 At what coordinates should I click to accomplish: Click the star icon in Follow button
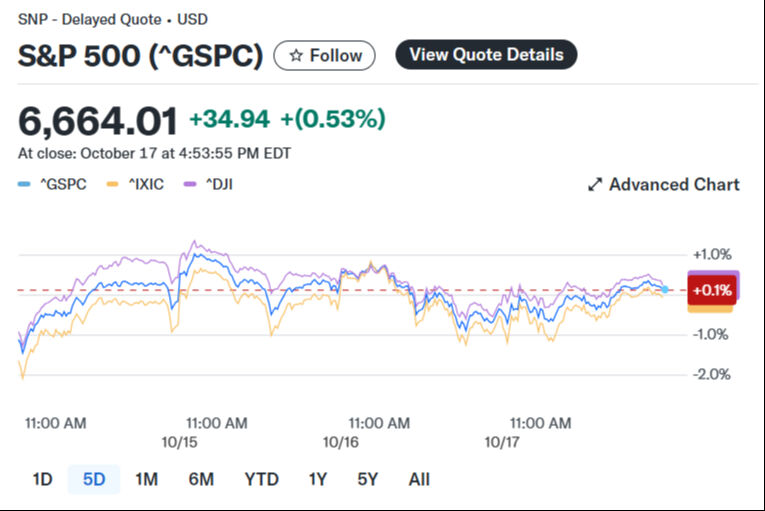click(296, 56)
